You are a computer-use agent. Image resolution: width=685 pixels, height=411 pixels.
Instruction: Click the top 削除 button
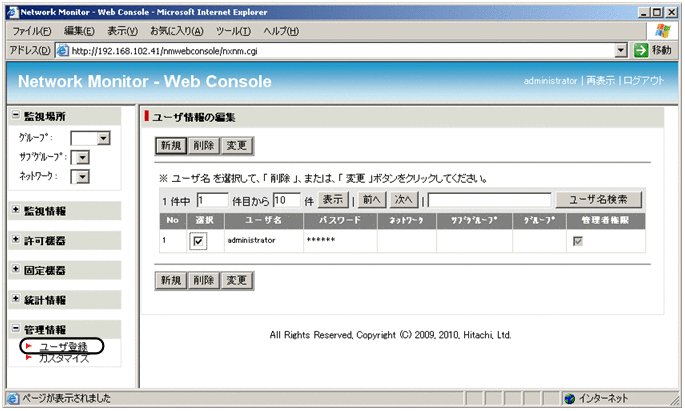tap(204, 145)
